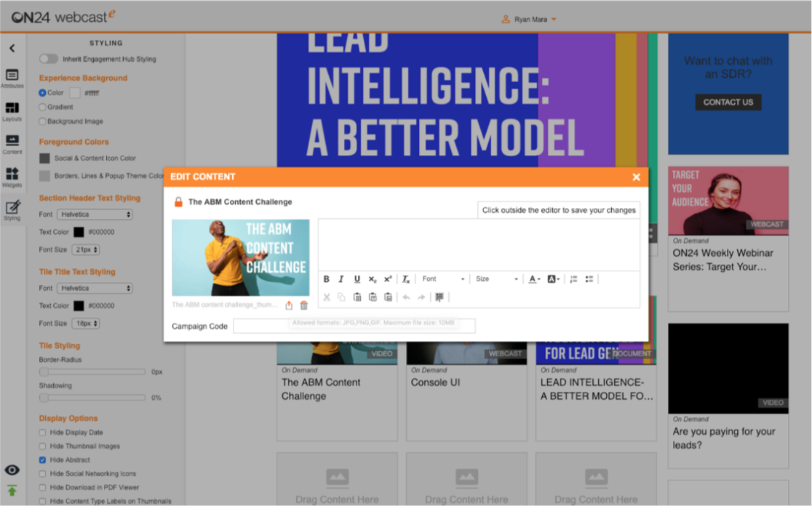
Task: Open the Styling panel
Action: click(12, 210)
